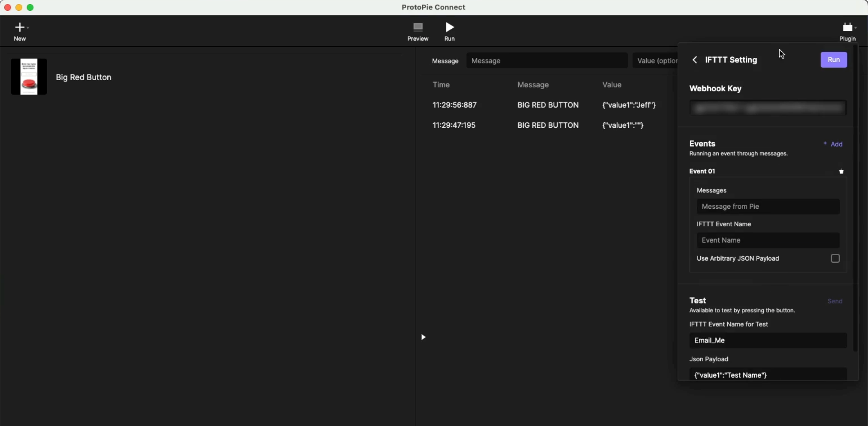
Task: Click BIG RED BUTTON message at 11:29:47
Action: pyautogui.click(x=548, y=125)
